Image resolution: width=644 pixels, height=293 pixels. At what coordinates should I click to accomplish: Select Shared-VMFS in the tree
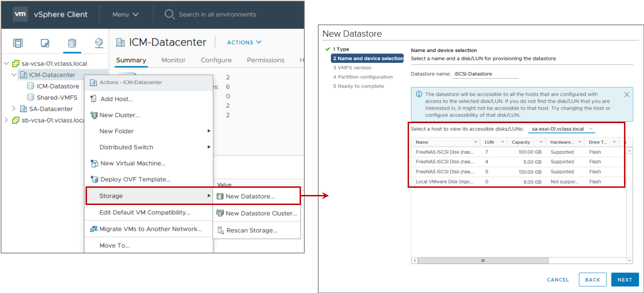point(57,97)
